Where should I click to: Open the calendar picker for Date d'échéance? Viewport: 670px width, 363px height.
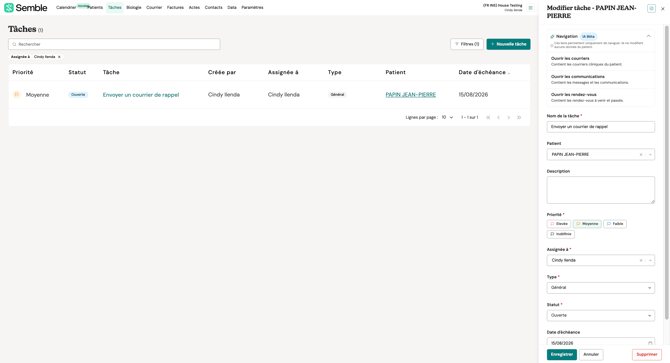650,343
